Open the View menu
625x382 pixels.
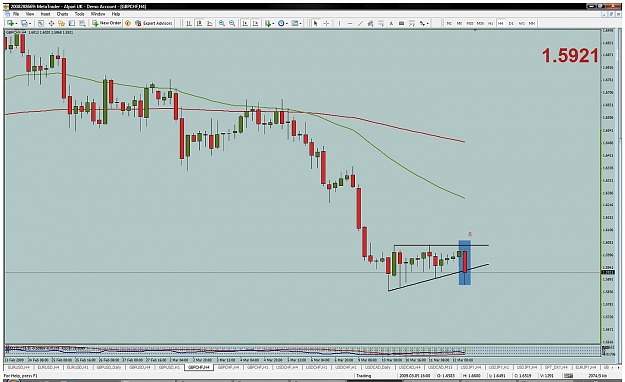pyautogui.click(x=30, y=14)
